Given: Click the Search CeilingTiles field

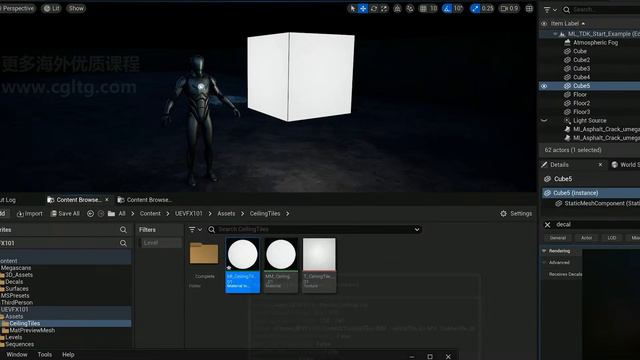Looking at the screenshot, I should [314, 229].
